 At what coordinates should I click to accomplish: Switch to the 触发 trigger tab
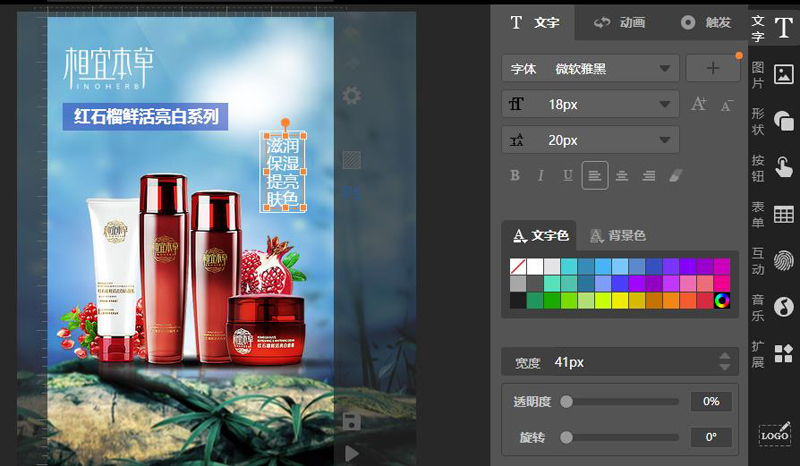coord(706,22)
